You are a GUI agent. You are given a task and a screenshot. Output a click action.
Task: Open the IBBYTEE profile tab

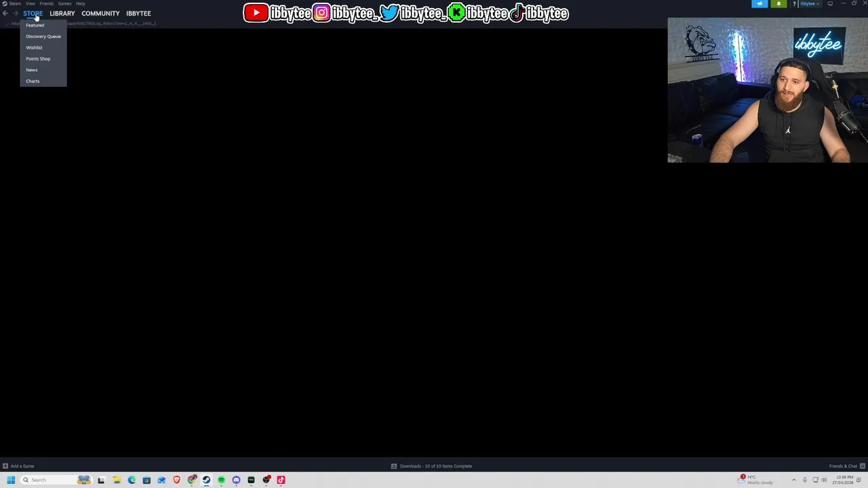coord(138,14)
